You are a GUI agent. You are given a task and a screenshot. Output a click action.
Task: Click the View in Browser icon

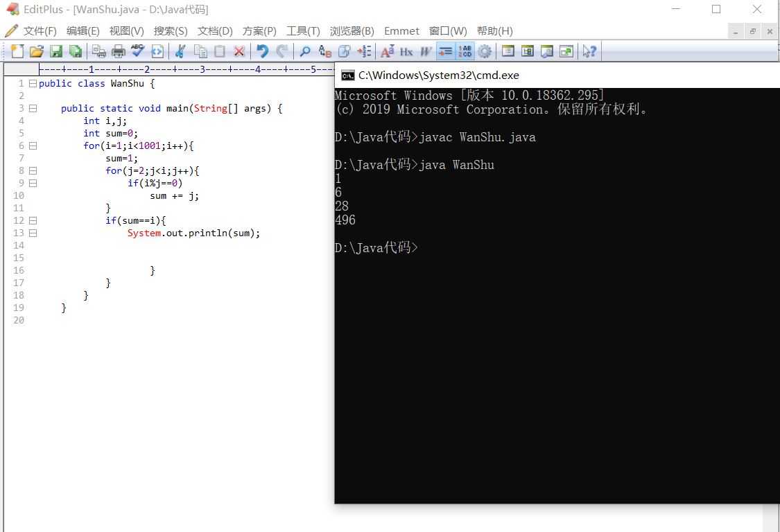click(157, 51)
